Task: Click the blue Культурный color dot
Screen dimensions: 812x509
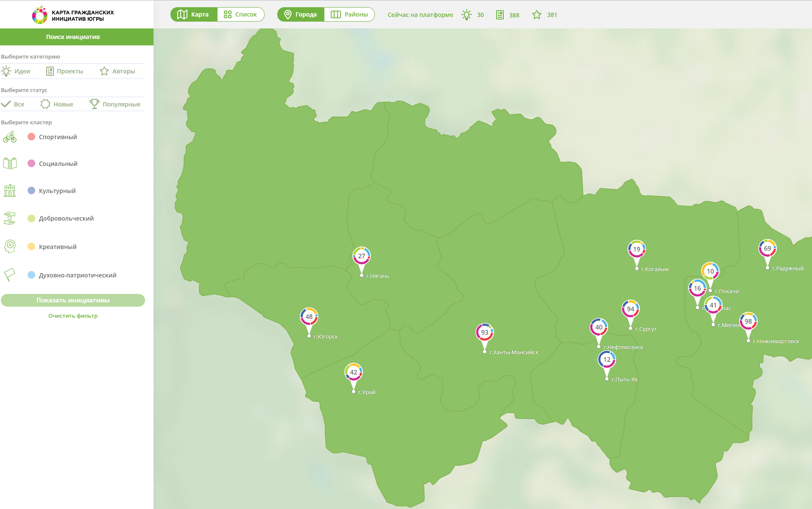Action: click(31, 190)
